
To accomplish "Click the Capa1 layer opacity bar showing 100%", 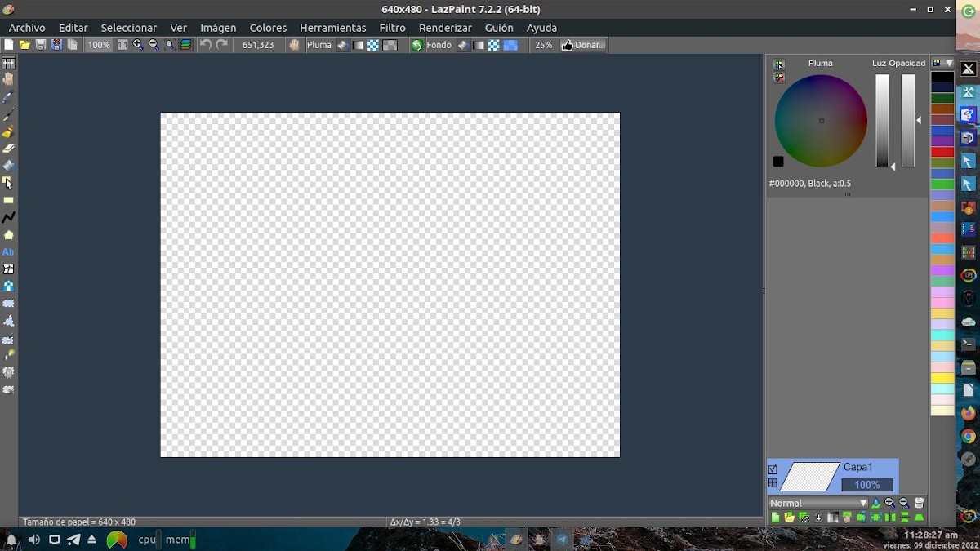I will tap(867, 485).
